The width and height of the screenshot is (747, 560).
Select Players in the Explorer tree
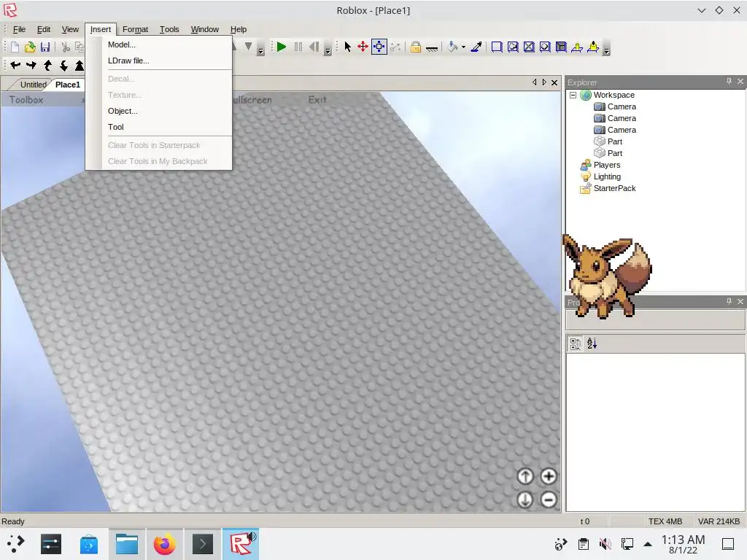607,166
